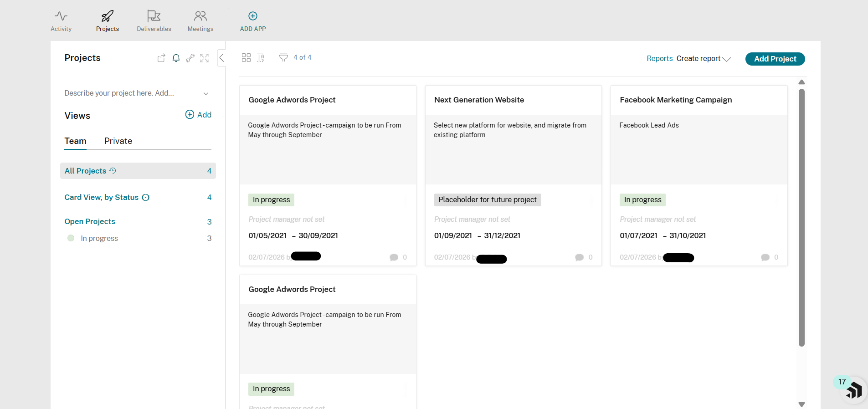
Task: Open the Meetings app
Action: [200, 21]
